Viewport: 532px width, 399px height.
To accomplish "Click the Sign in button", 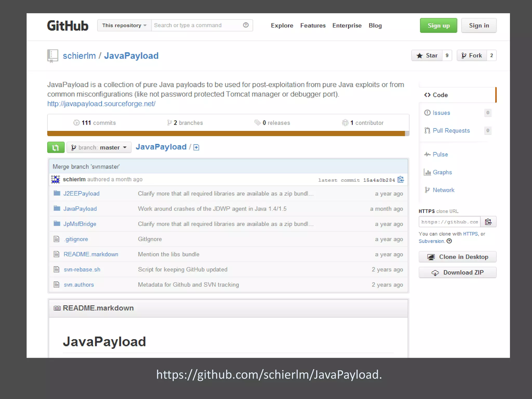I will coord(479,25).
